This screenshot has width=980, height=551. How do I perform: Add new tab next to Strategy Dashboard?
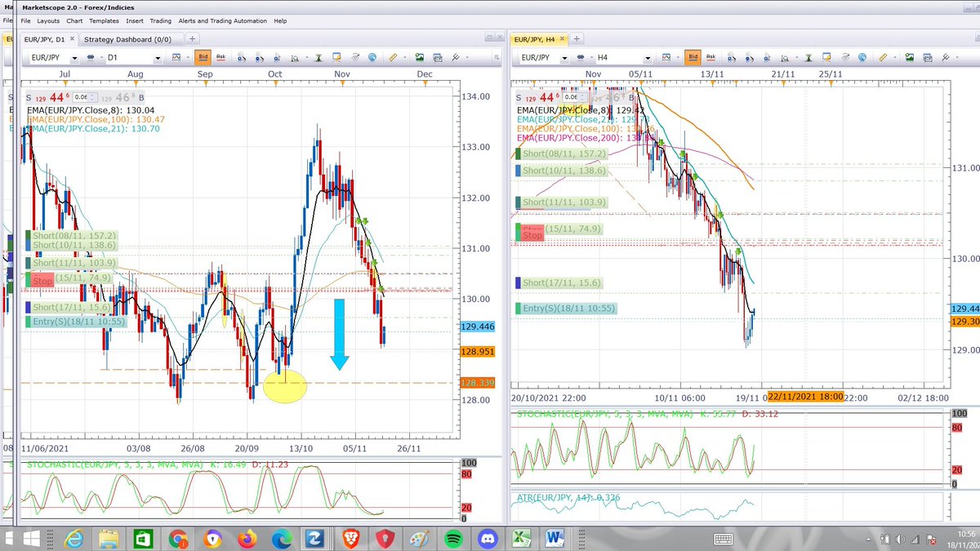point(192,38)
